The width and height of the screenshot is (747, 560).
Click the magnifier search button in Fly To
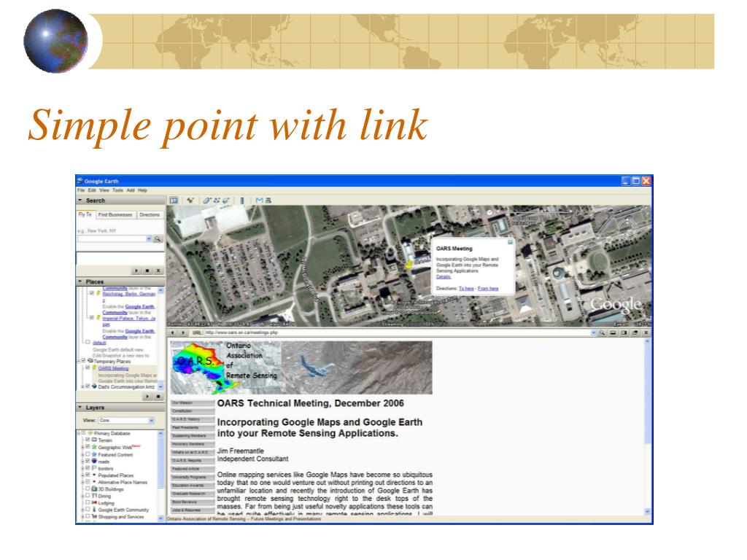click(158, 238)
